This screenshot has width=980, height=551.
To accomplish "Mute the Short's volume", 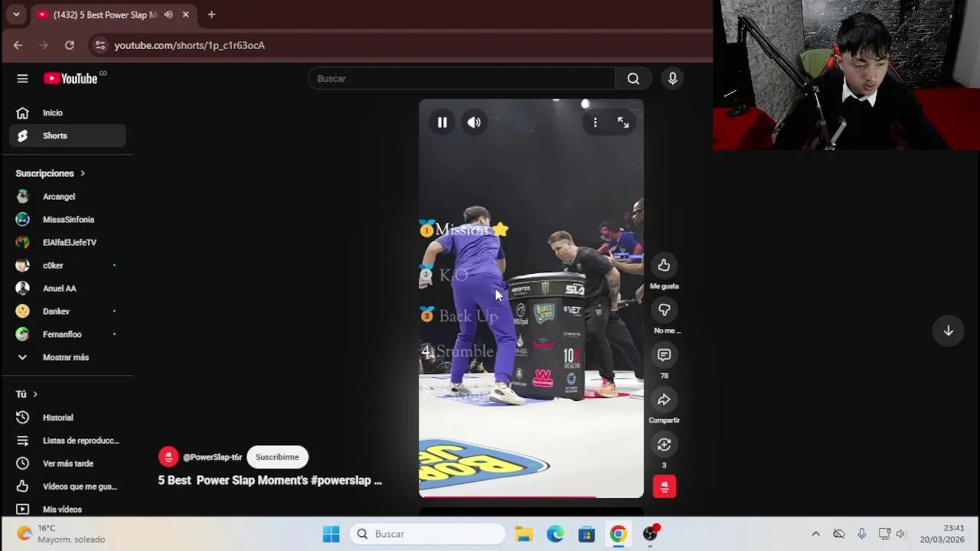I will click(x=475, y=122).
